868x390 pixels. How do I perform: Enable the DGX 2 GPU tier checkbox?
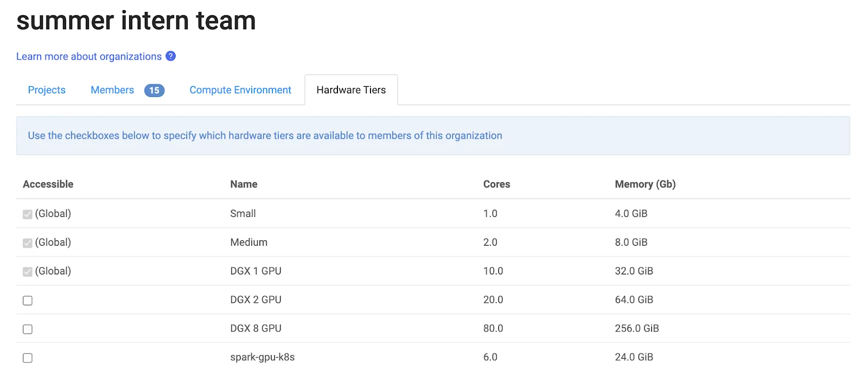[x=28, y=301]
